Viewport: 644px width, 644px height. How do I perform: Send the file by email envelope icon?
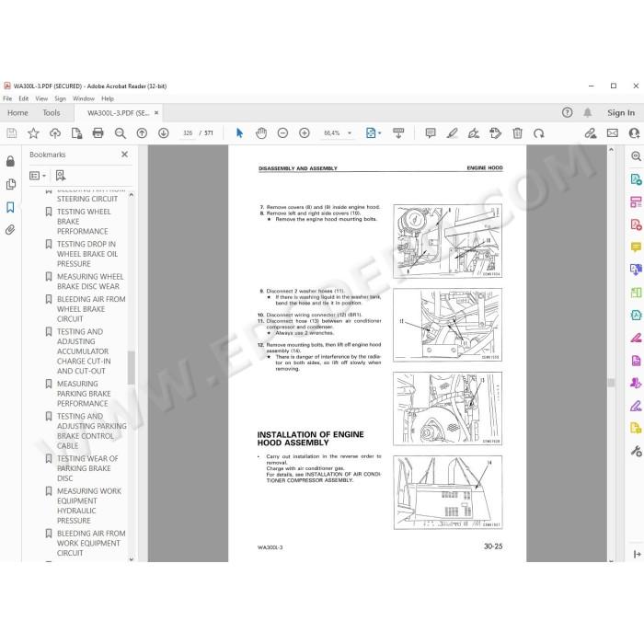(x=613, y=133)
